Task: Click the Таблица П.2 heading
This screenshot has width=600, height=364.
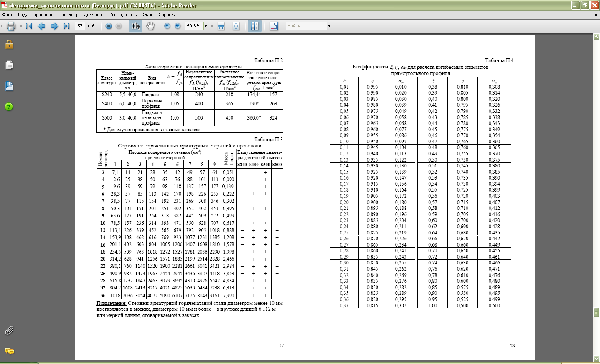Action: click(x=268, y=60)
